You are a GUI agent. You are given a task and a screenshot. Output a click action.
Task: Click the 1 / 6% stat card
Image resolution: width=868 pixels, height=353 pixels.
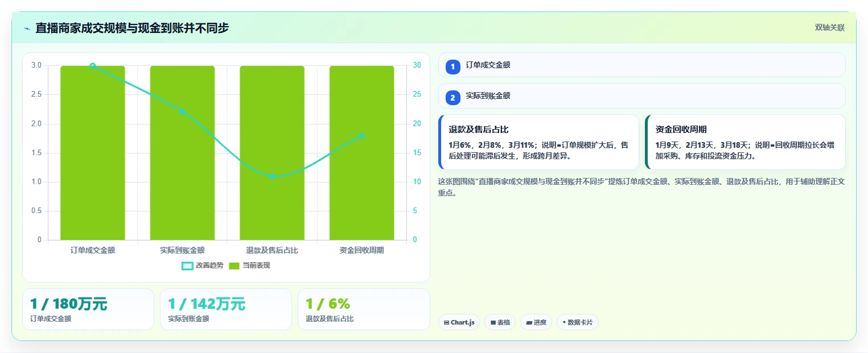(x=364, y=309)
